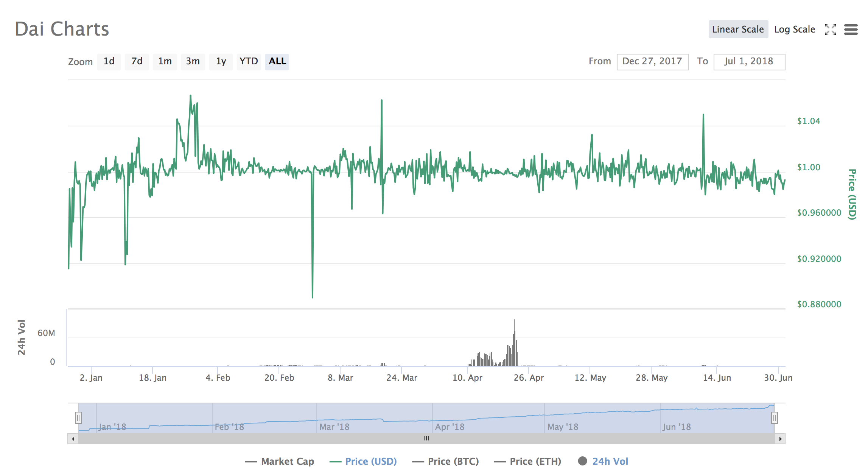
Task: Click the 14. Jun date label
Action: [717, 378]
